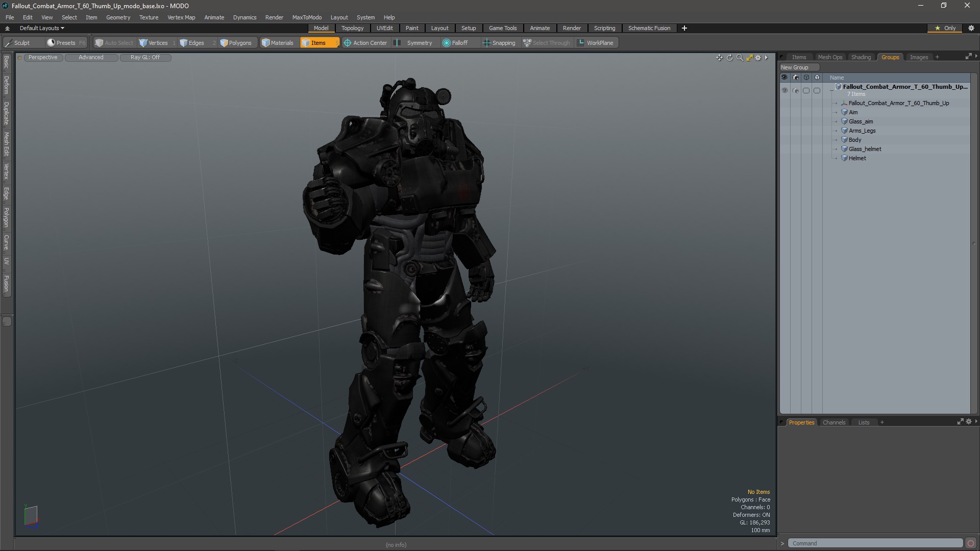The image size is (980, 551).
Task: Click the Helmet mesh cube icon
Action: pyautogui.click(x=844, y=158)
